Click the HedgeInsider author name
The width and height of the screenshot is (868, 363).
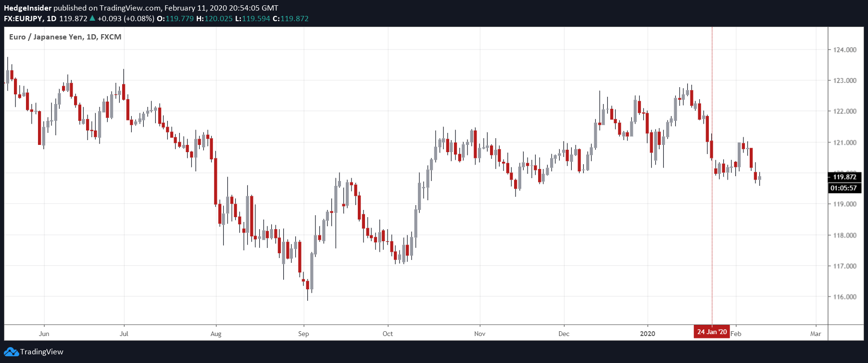pyautogui.click(x=27, y=8)
